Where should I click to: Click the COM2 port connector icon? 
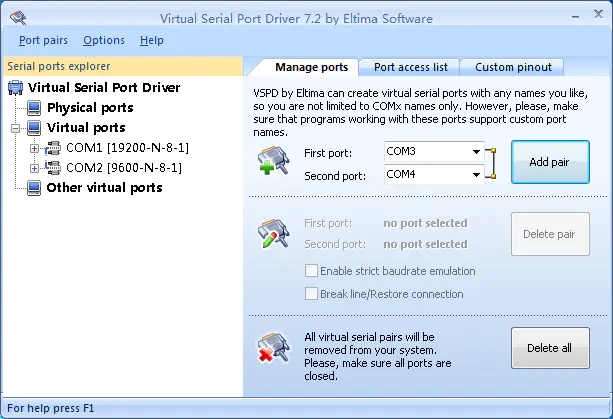[x=52, y=168]
